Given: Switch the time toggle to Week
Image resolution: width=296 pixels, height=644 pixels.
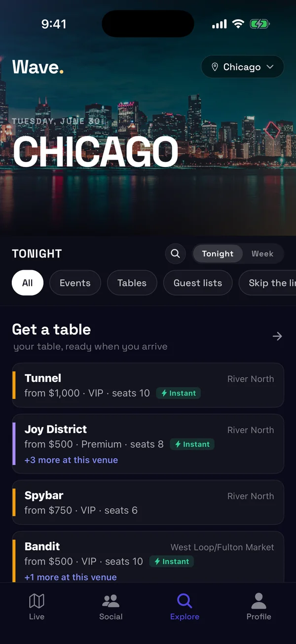Looking at the screenshot, I should tap(262, 254).
